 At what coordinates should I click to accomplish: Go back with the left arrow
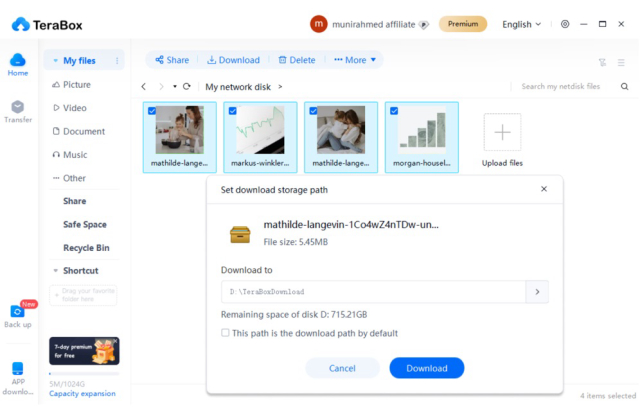(x=144, y=87)
